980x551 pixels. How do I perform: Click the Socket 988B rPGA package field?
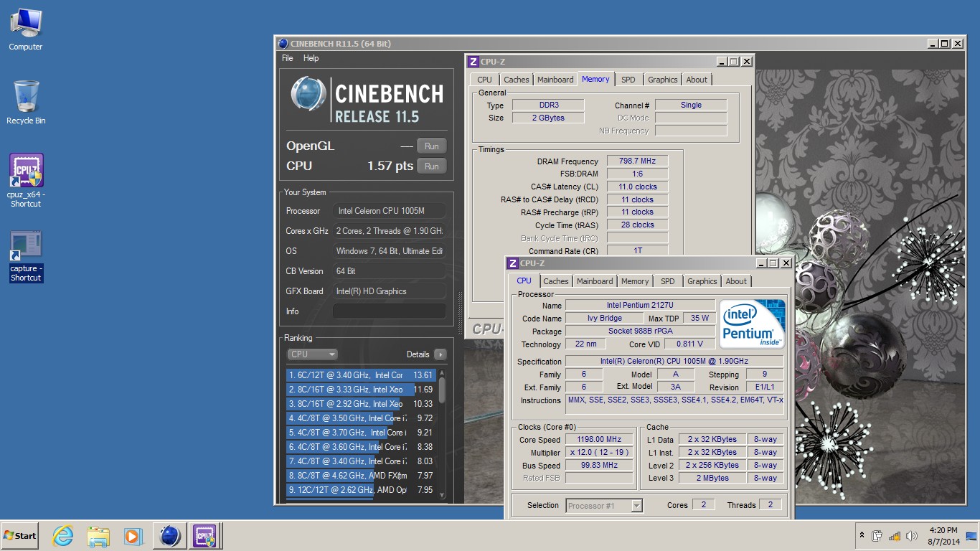pyautogui.click(x=640, y=331)
